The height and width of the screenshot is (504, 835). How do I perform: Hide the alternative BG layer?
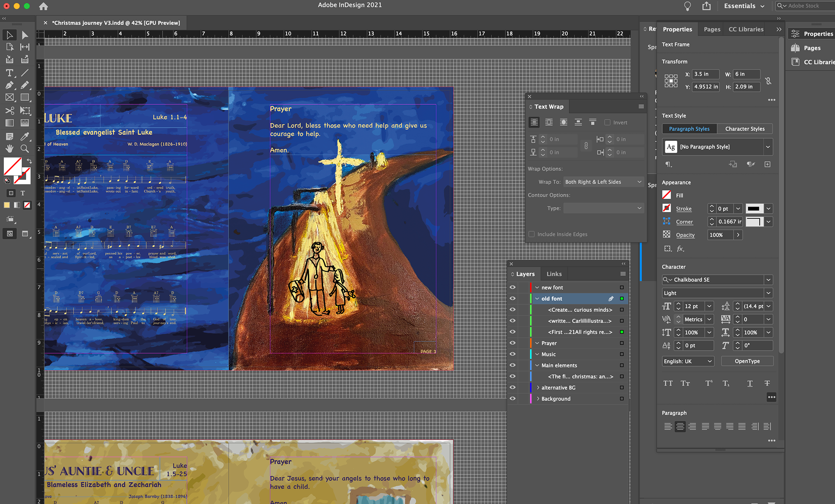[513, 387]
